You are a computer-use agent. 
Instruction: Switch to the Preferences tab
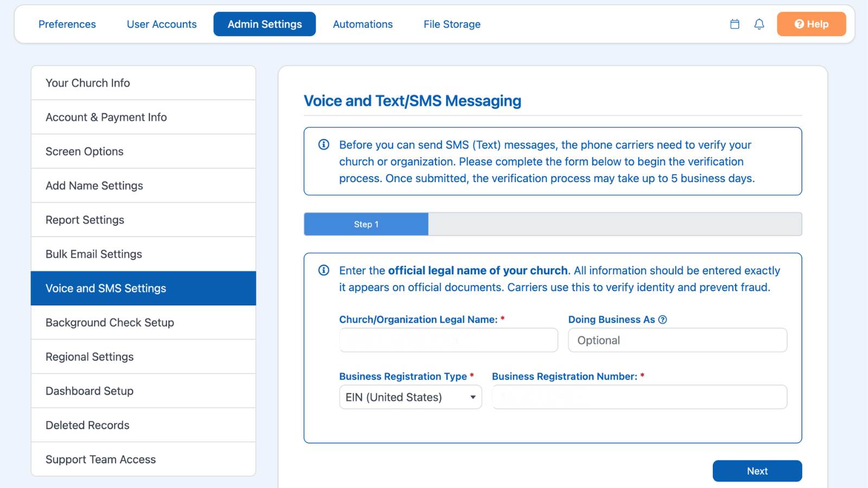point(67,24)
